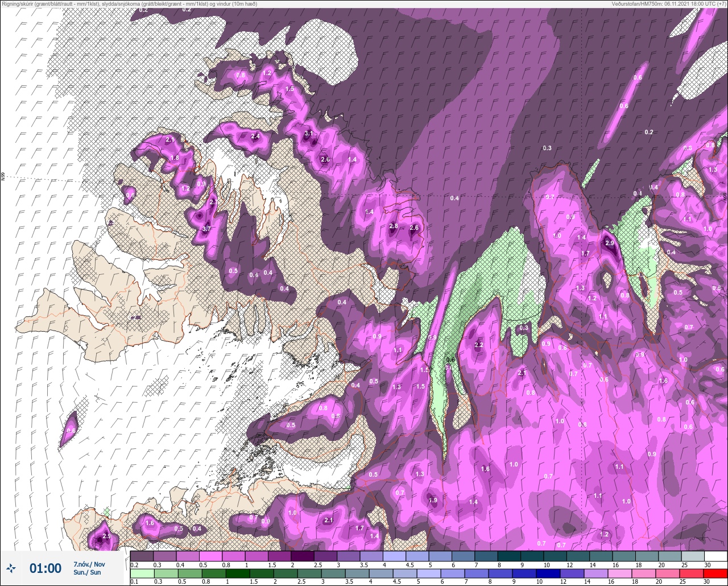
Task: Click the 'Sun./ Sun' weekday label
Action: 87,572
